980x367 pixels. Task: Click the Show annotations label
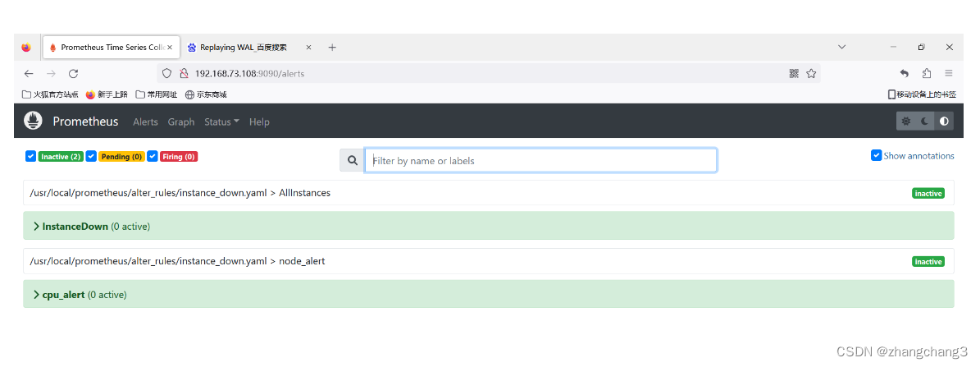[918, 156]
